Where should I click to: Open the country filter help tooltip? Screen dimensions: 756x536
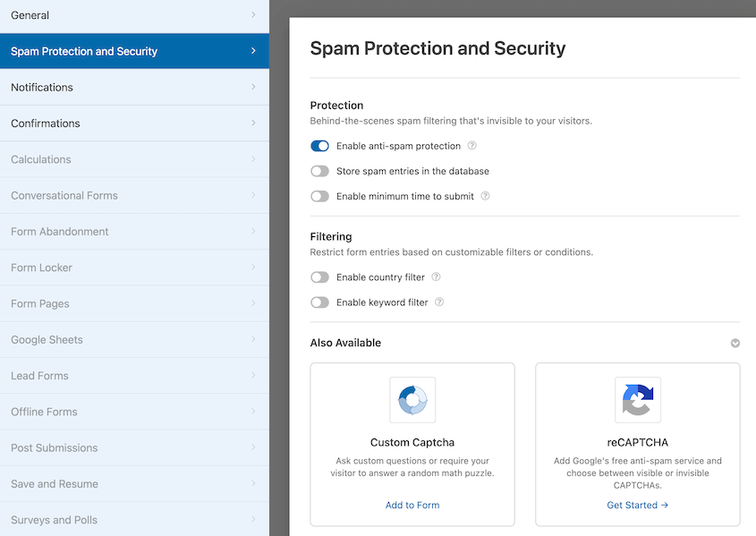(436, 277)
